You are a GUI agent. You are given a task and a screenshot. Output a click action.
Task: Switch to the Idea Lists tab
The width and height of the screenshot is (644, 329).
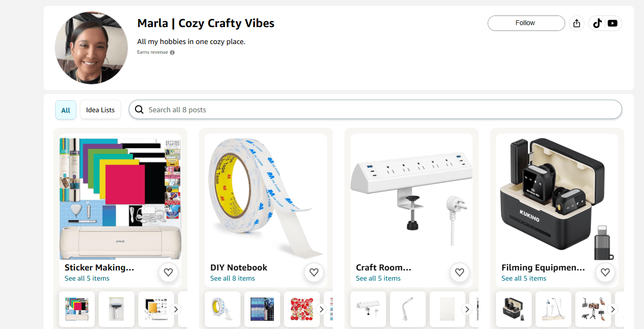(x=100, y=109)
